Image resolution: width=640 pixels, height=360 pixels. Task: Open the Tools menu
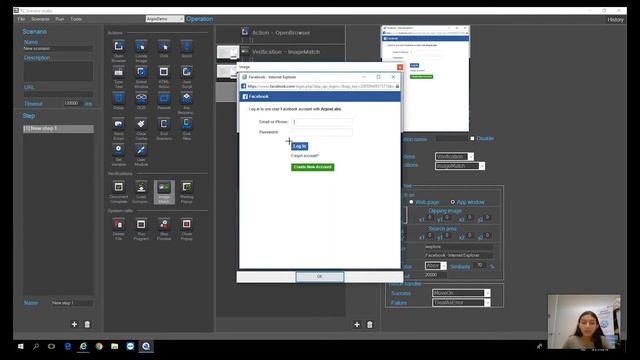click(76, 19)
